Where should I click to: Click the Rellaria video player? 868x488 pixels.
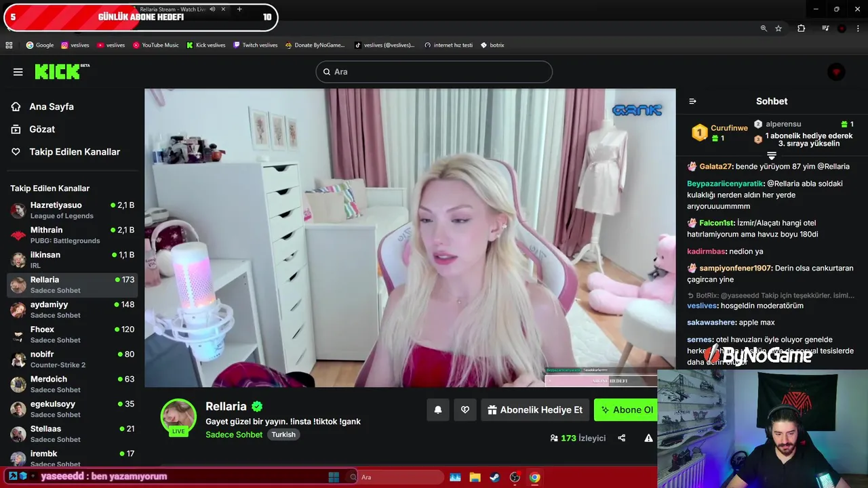(x=410, y=238)
